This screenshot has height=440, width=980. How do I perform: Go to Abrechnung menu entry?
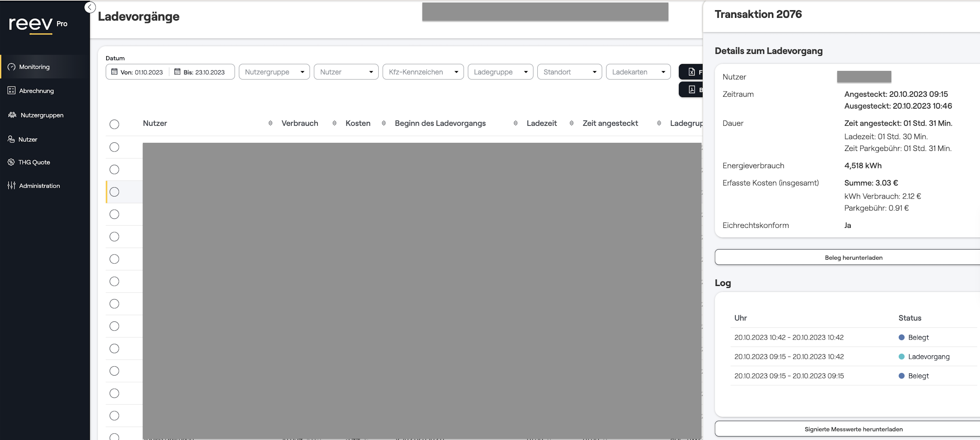point(36,91)
